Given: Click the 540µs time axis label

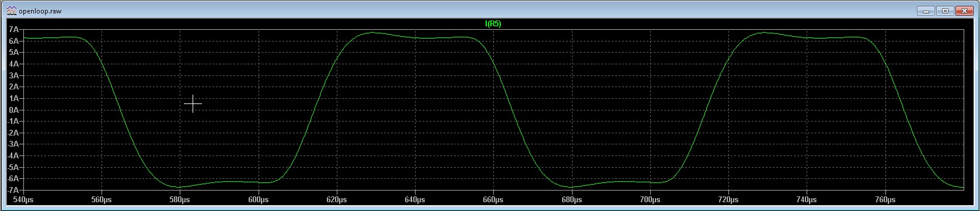Looking at the screenshot, I should 23,200.
